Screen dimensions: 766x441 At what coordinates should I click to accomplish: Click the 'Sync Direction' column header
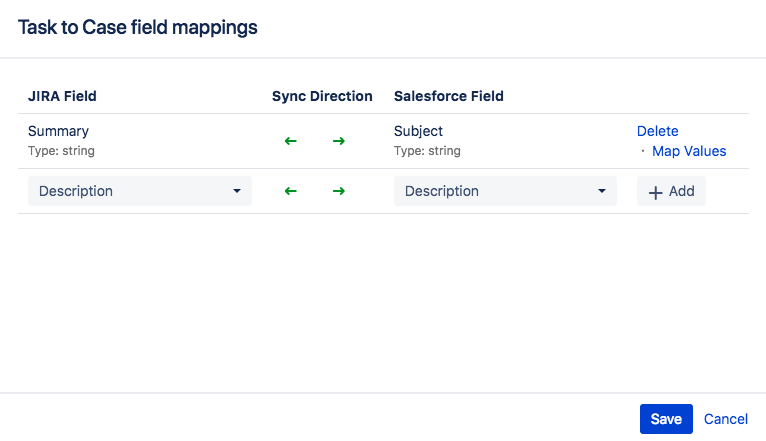(322, 96)
